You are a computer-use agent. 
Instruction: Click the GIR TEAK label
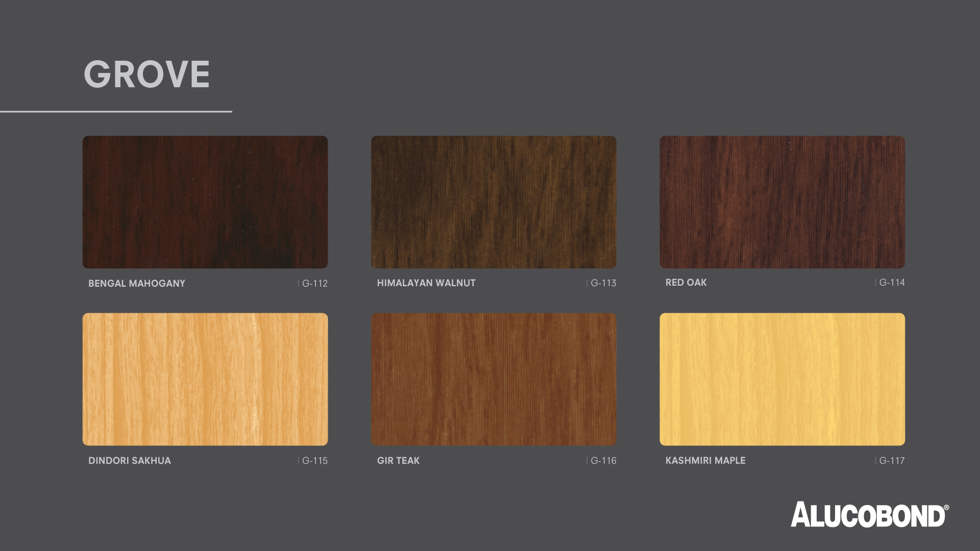[398, 460]
